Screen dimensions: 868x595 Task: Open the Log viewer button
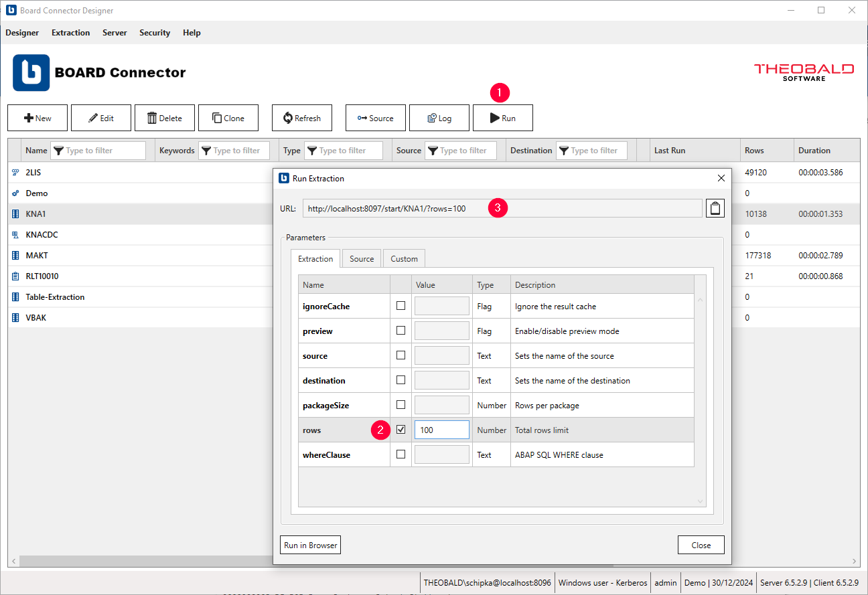tap(439, 118)
